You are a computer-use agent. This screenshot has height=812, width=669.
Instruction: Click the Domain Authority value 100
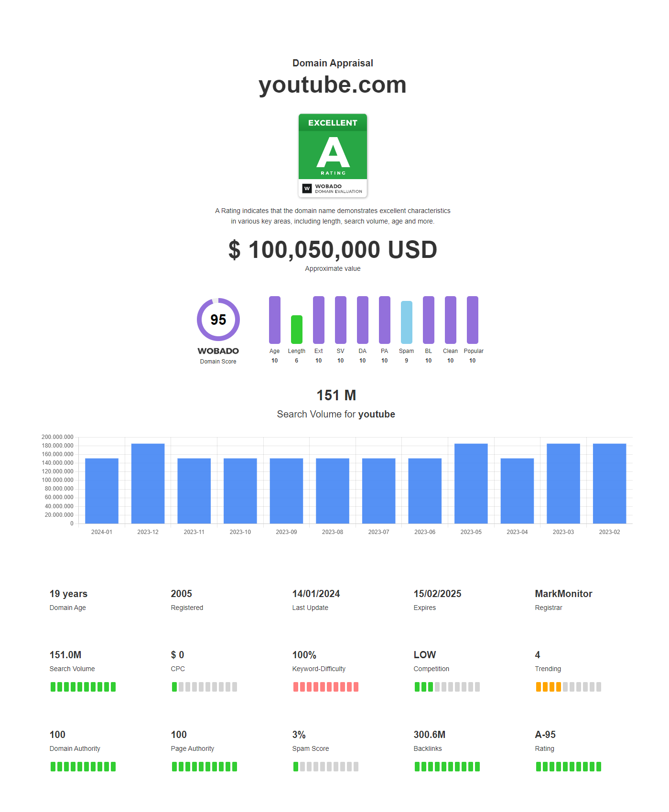57,735
